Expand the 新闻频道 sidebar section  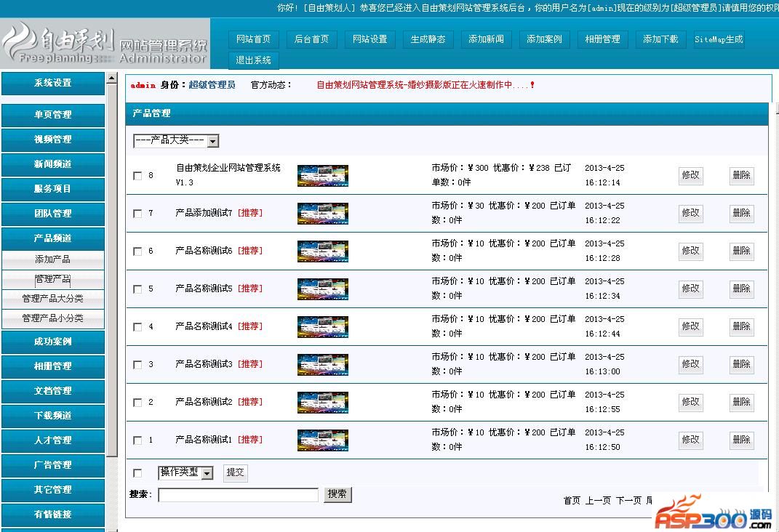52,165
